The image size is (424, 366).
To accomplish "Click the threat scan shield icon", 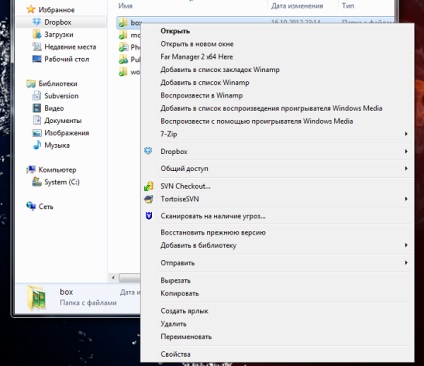I will [149, 216].
